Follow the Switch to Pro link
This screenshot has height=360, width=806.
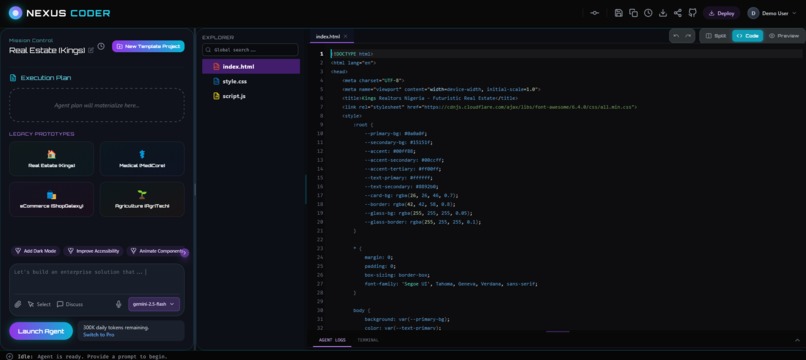click(99, 335)
